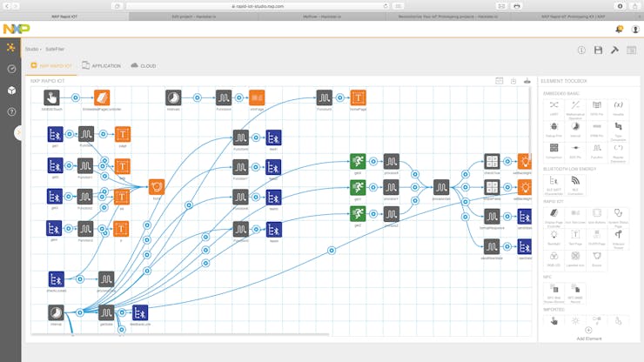Pick the Display Page Controller element
The width and height of the screenshot is (644, 362).
pyautogui.click(x=554, y=218)
